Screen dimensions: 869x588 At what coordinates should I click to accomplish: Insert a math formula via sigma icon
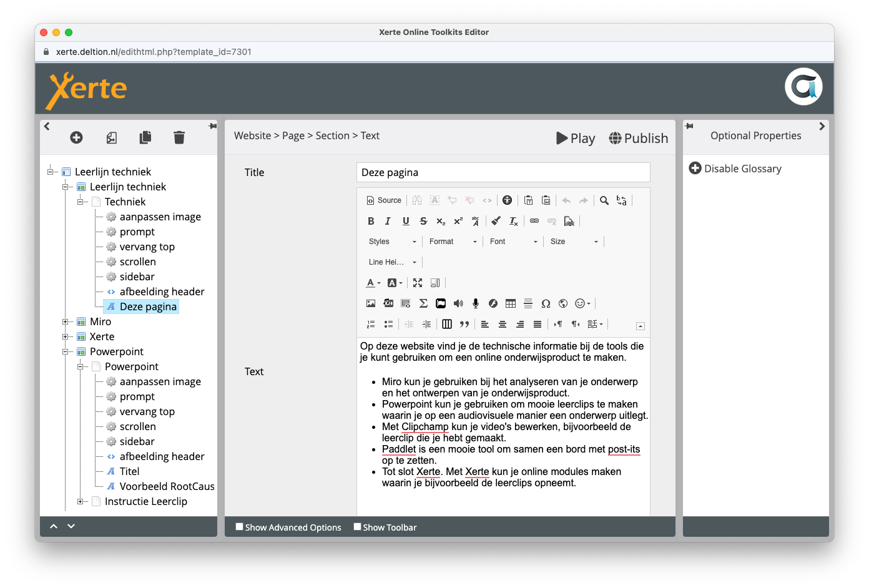coord(423,303)
